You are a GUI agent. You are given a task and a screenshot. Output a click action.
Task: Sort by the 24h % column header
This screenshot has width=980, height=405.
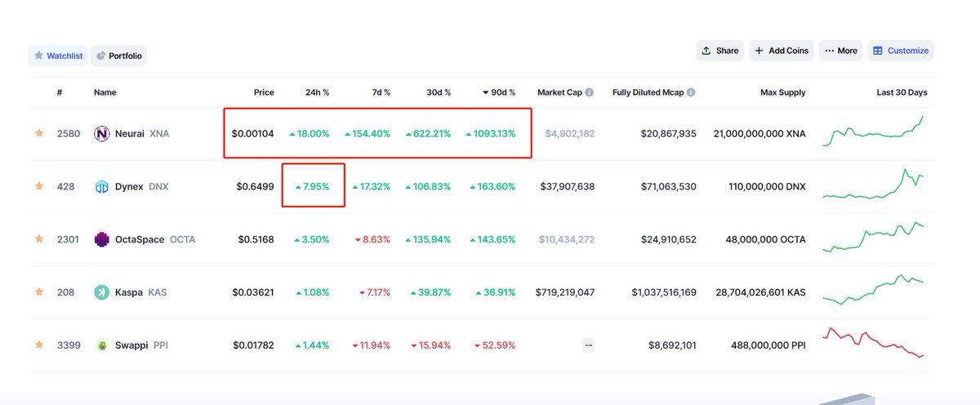(318, 92)
